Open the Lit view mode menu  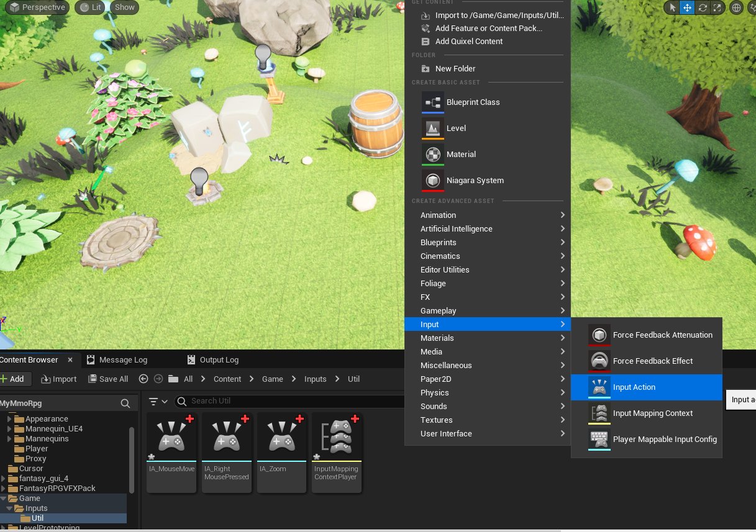pyautogui.click(x=90, y=7)
